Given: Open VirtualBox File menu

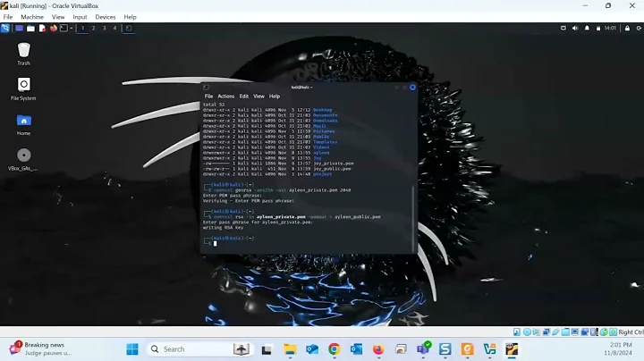Looking at the screenshot, I should (8, 17).
